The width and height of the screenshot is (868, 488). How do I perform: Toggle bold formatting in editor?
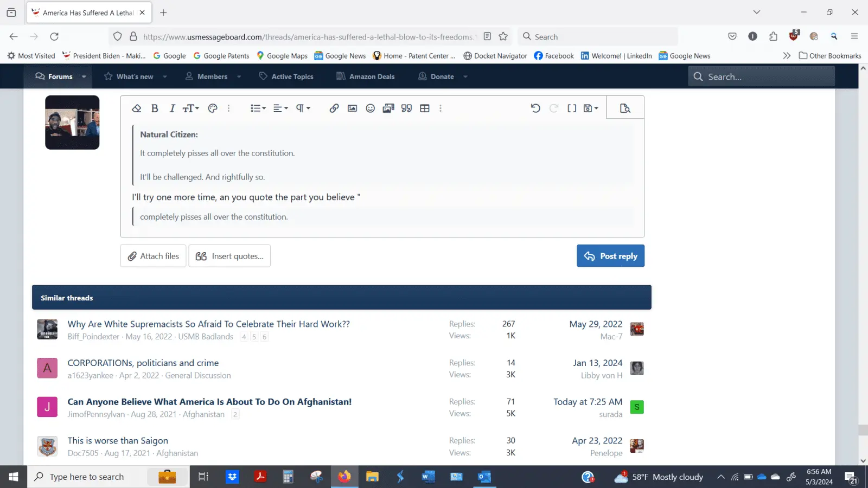(155, 108)
